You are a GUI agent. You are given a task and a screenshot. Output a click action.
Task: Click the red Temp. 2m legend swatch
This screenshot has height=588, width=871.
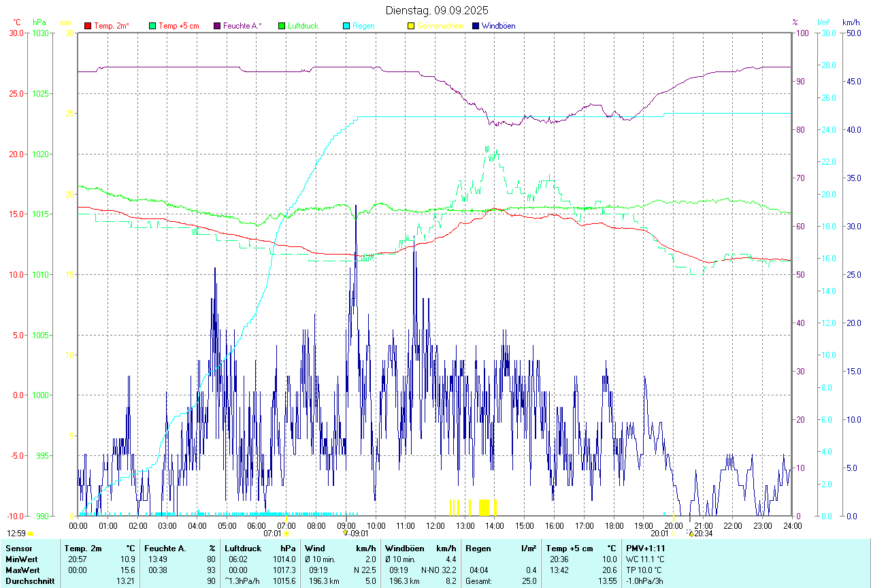88,26
